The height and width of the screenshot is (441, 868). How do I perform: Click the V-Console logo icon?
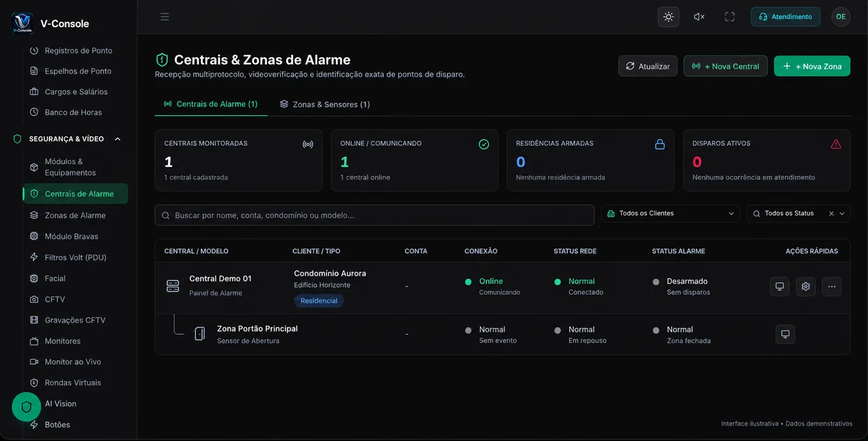tap(22, 23)
